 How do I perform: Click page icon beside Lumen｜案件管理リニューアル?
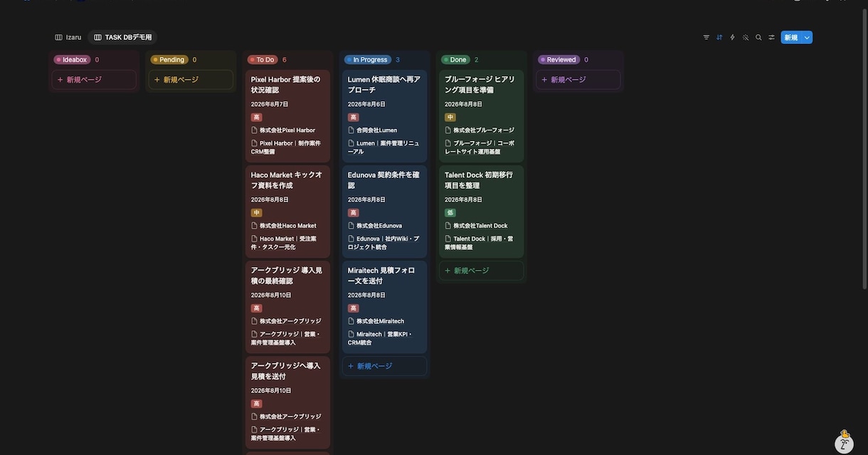[351, 143]
